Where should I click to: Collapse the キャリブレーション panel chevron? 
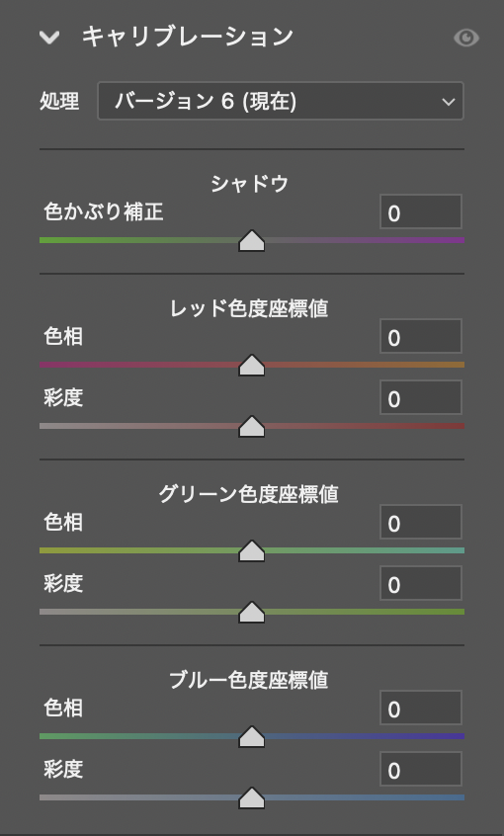click(49, 38)
